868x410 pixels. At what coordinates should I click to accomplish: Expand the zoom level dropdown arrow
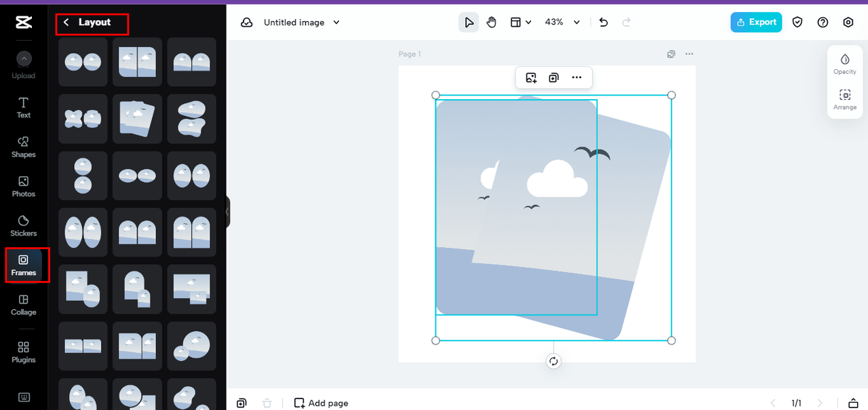pos(576,22)
